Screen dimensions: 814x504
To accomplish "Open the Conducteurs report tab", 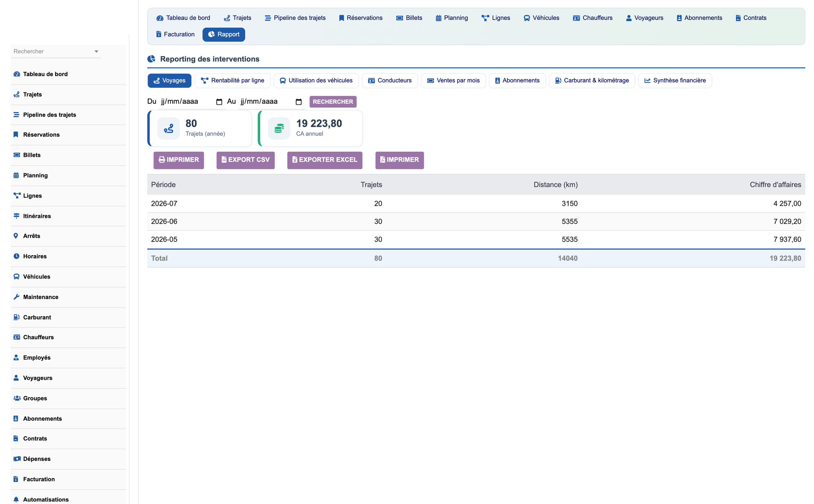I will click(x=390, y=81).
